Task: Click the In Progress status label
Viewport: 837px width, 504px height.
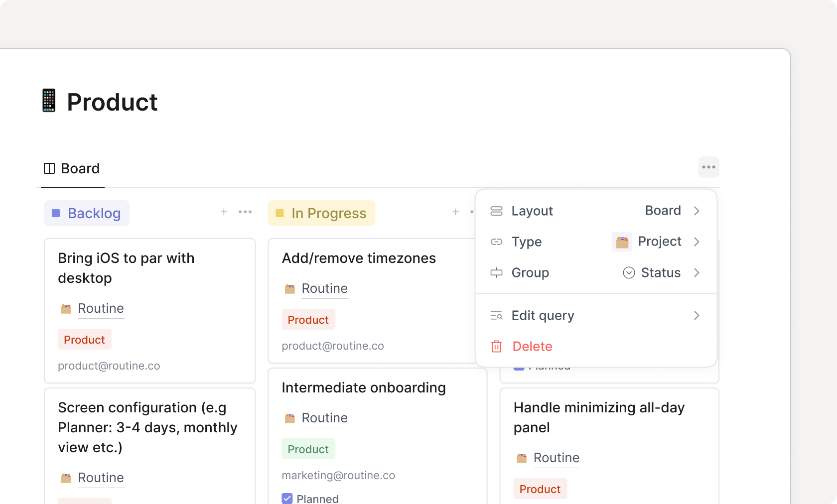Action: [321, 213]
